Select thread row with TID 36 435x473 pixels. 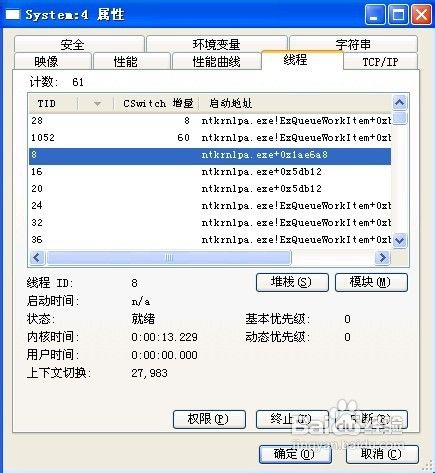[210, 240]
